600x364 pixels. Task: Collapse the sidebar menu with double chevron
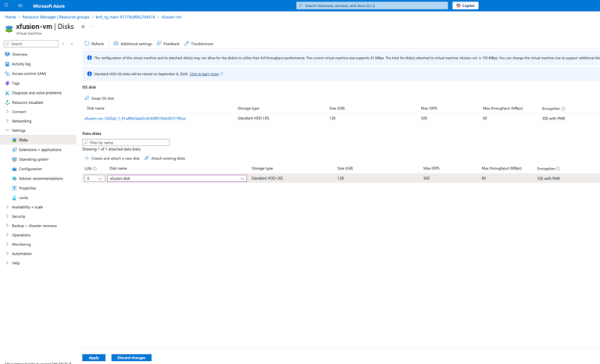72,44
